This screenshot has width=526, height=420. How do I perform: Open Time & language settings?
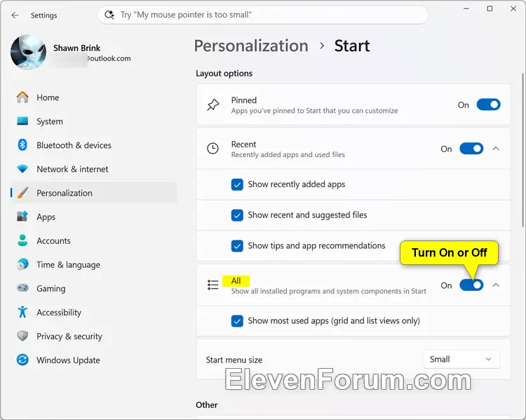tap(93, 264)
